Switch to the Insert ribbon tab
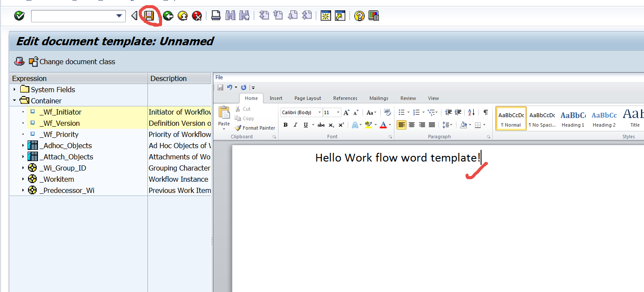 pos(275,98)
